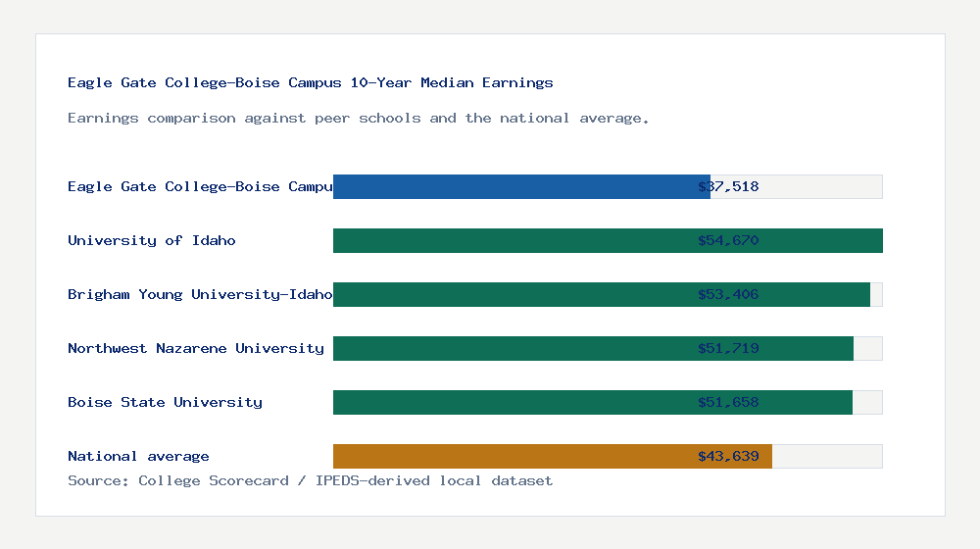Click the $43,639 value label
Screen dimensions: 980x549
(728, 457)
